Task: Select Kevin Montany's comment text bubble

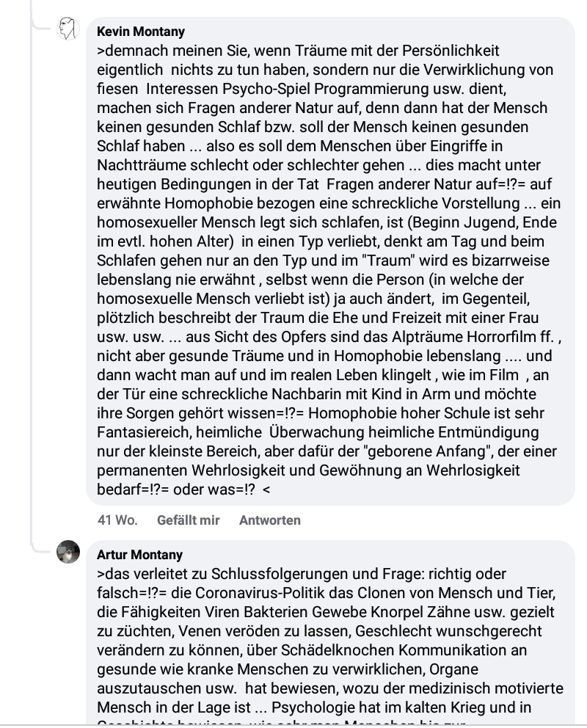Action: point(330,261)
